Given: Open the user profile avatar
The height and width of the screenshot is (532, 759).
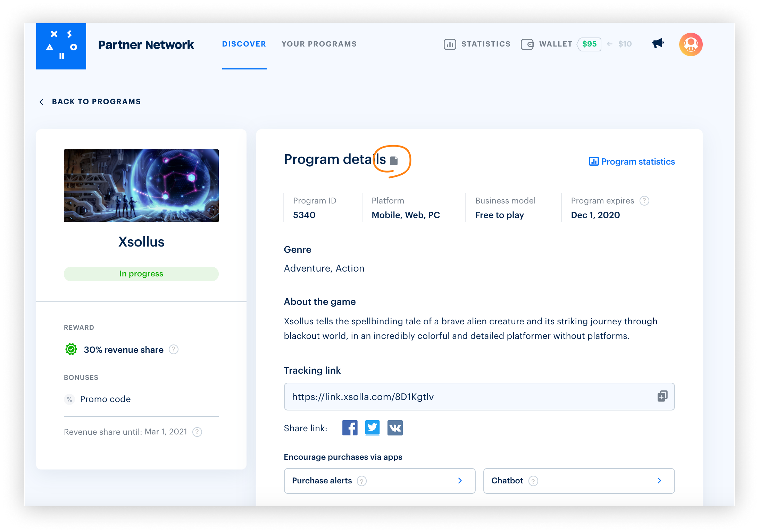Looking at the screenshot, I should (691, 44).
